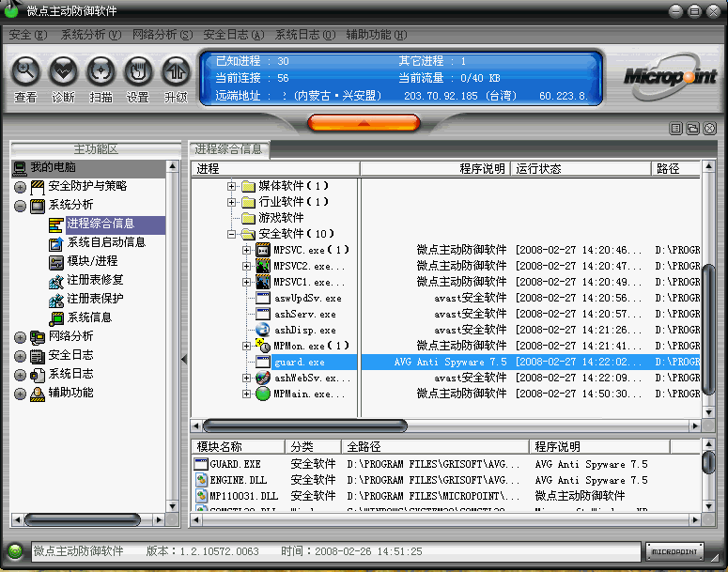Viewport: 728px width, 572px height.
Task: Open 系统自启动信息 item
Action: pyautogui.click(x=106, y=242)
